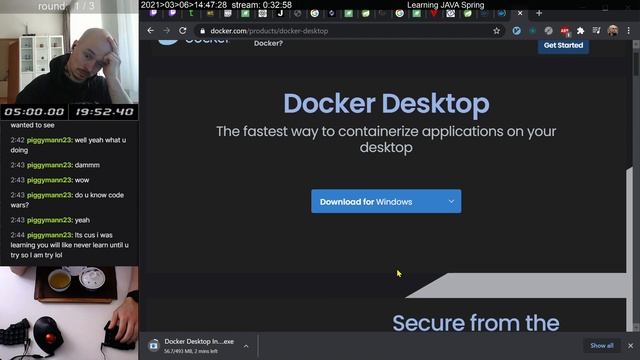Click Show all downloads

tap(602, 346)
